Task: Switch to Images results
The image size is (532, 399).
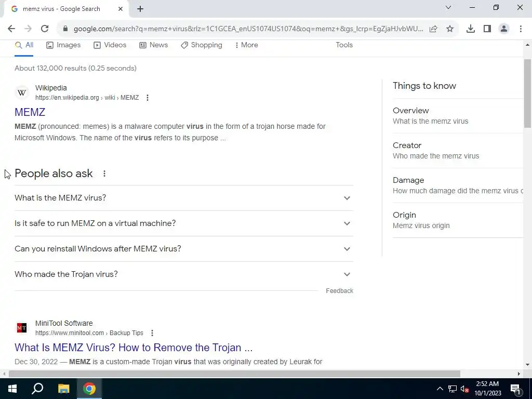Action: click(x=63, y=45)
